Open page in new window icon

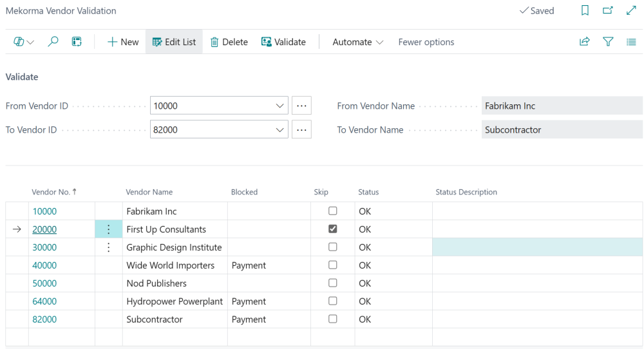608,11
